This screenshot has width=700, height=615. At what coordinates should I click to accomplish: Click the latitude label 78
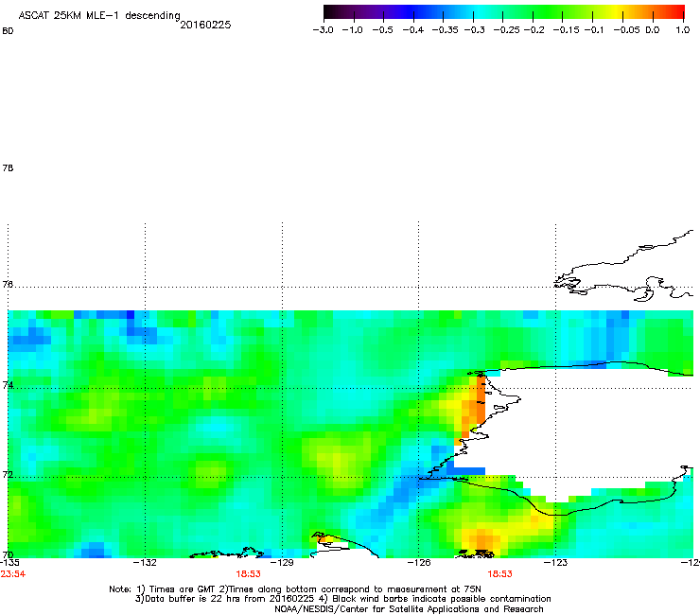tap(8, 167)
